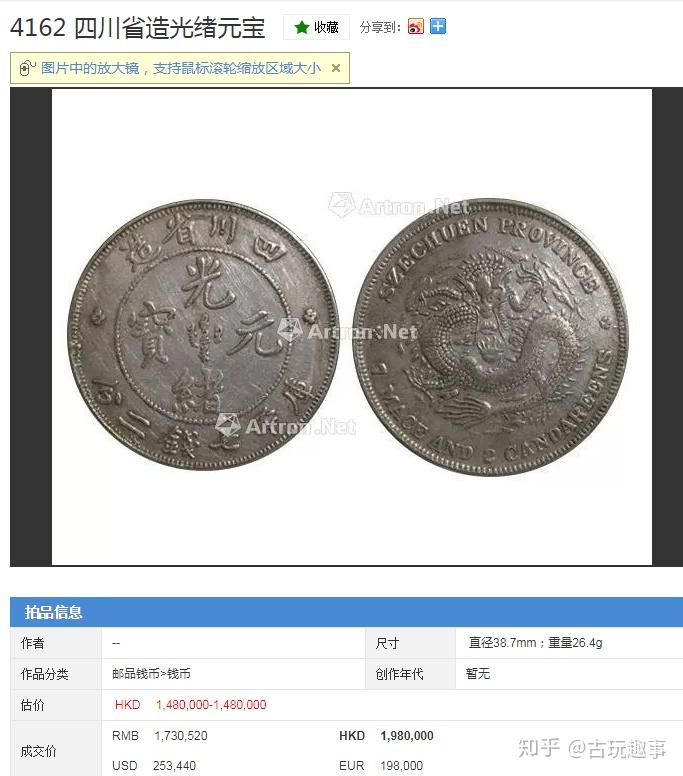683x776 pixels.
Task: Click the coin obverse with 光绪元宝
Action: [203, 335]
